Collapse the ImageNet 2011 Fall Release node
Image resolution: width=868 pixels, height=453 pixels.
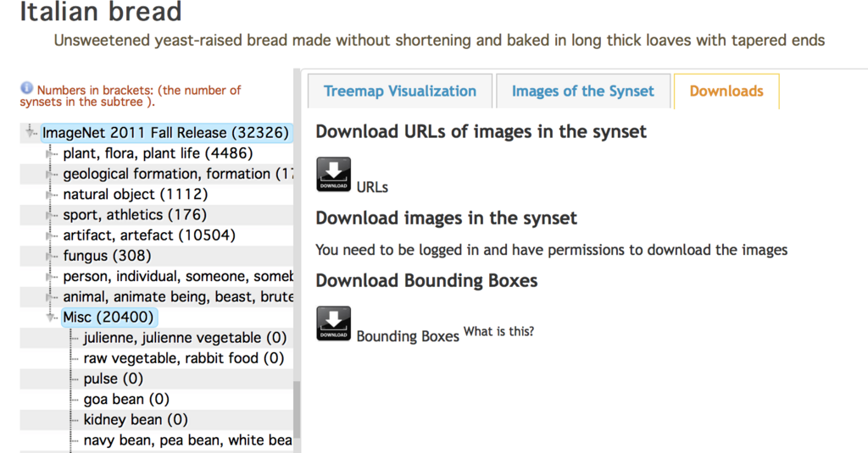coord(31,131)
